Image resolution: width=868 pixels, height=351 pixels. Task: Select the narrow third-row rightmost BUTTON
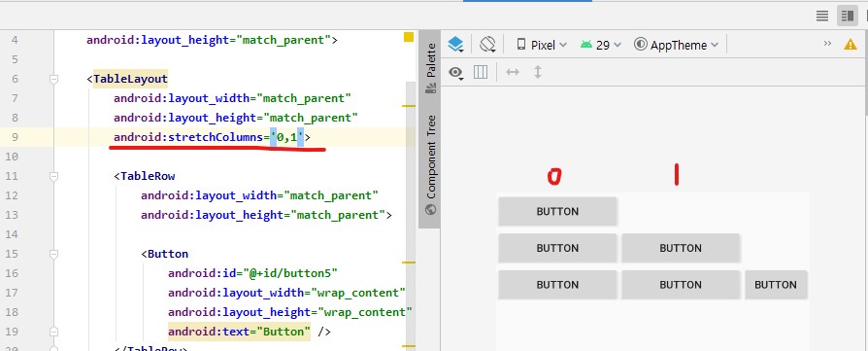coord(776,285)
